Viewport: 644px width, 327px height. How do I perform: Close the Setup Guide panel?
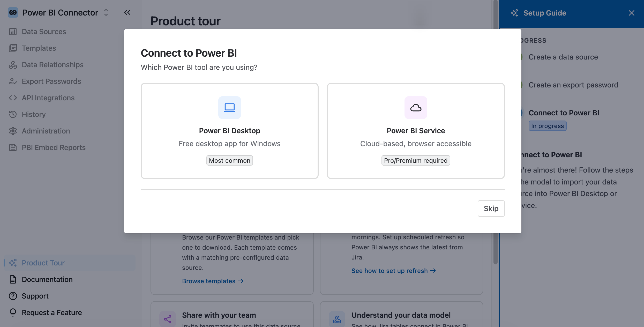pyautogui.click(x=632, y=13)
